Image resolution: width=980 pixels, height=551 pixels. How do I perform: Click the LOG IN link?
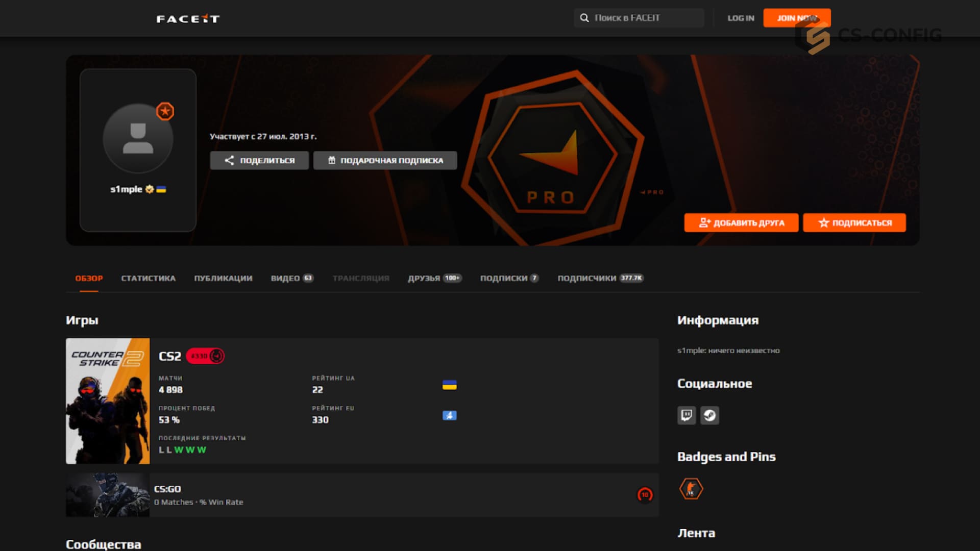point(741,18)
